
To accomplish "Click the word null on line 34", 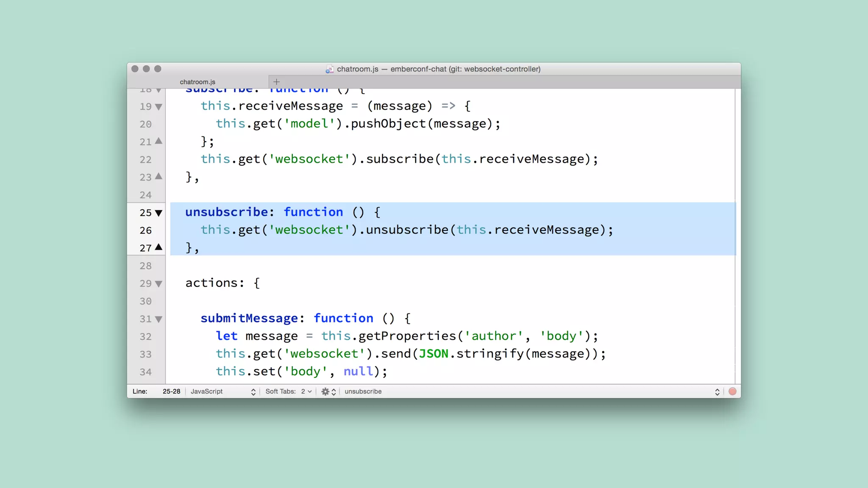I will 358,372.
